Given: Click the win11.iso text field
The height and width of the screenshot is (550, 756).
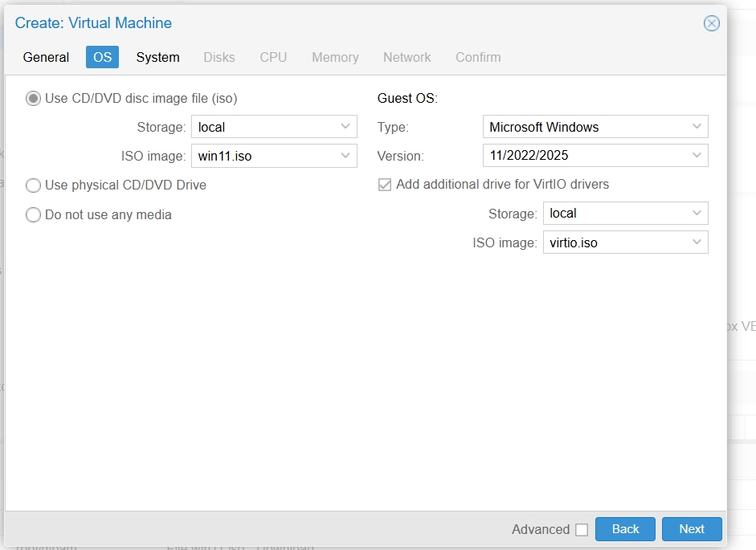Looking at the screenshot, I should click(263, 156).
